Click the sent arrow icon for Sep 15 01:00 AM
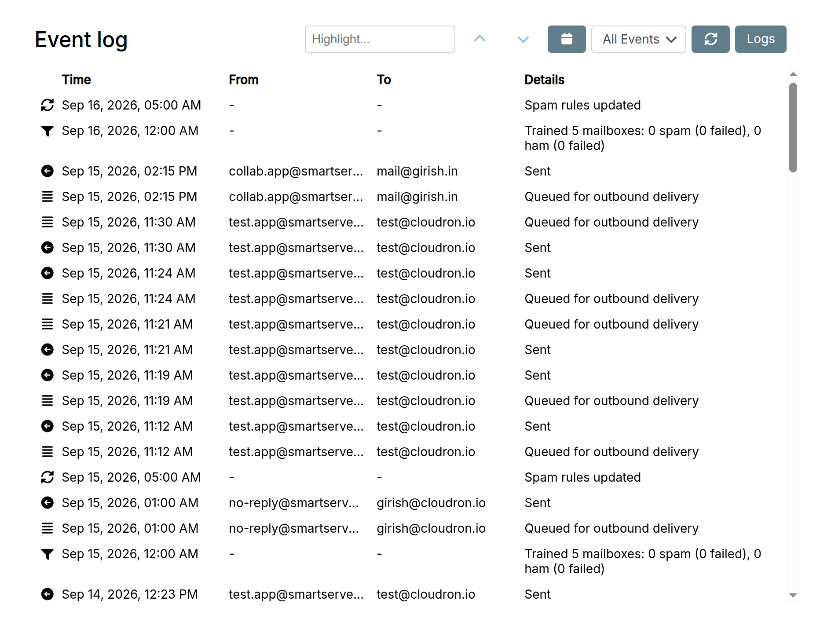The image size is (820, 644). pos(47,503)
